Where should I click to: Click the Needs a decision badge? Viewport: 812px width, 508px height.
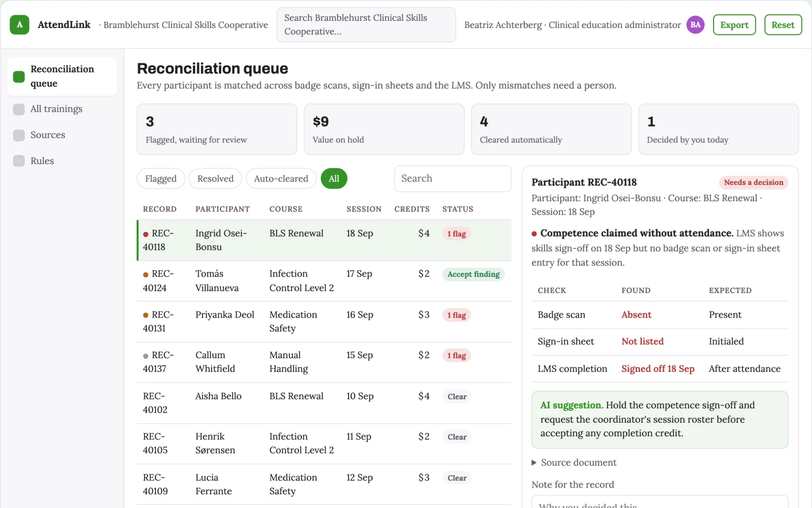point(754,182)
